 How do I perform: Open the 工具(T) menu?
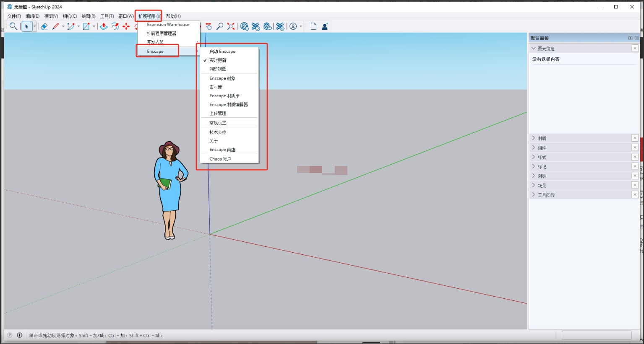point(107,16)
